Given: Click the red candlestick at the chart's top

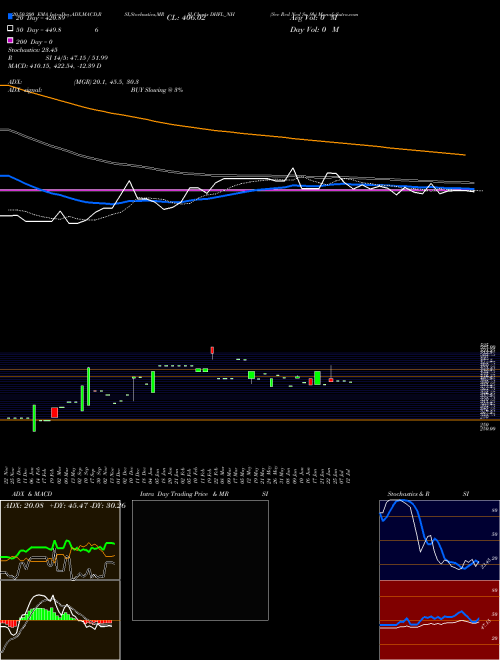Looking at the screenshot, I should [212, 351].
